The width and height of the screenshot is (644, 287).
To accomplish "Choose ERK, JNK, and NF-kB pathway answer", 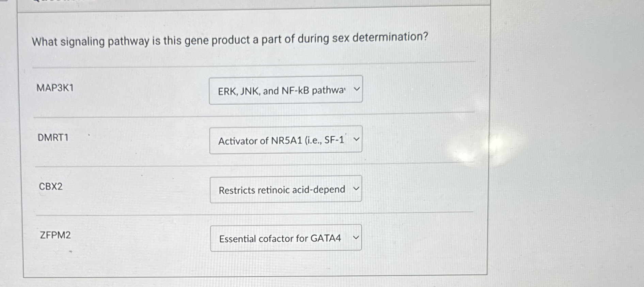I will pos(281,90).
